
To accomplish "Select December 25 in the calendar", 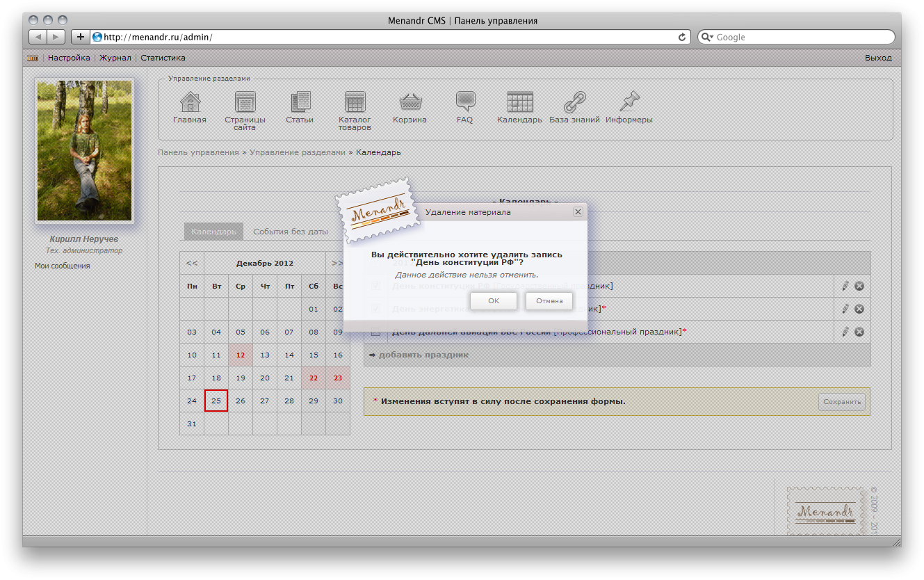I will coord(216,401).
